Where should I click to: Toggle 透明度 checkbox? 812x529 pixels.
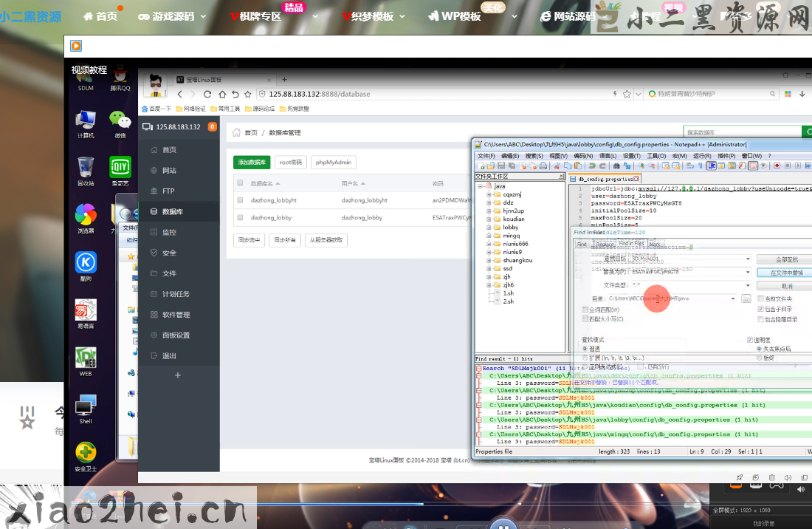click(749, 340)
